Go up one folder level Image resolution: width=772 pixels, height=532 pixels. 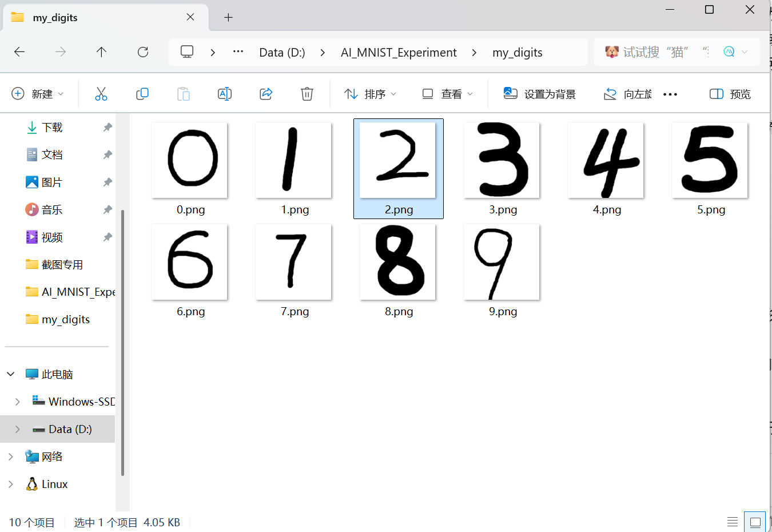102,52
